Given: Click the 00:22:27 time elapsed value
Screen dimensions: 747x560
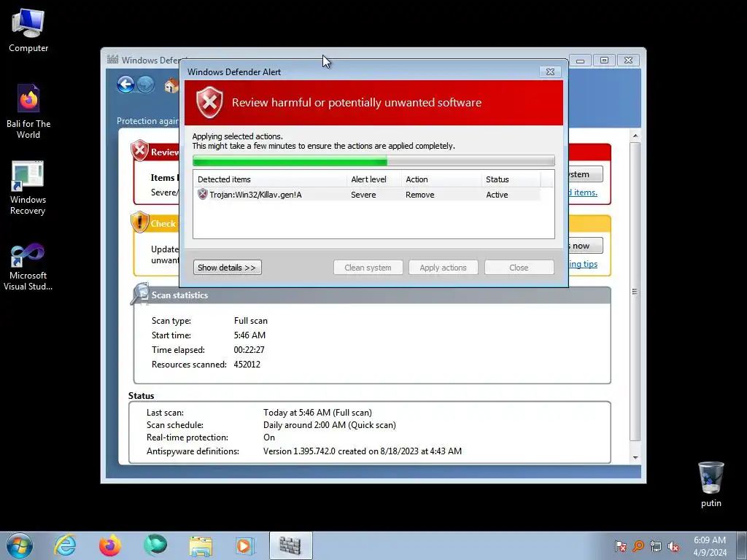Looking at the screenshot, I should pos(249,349).
